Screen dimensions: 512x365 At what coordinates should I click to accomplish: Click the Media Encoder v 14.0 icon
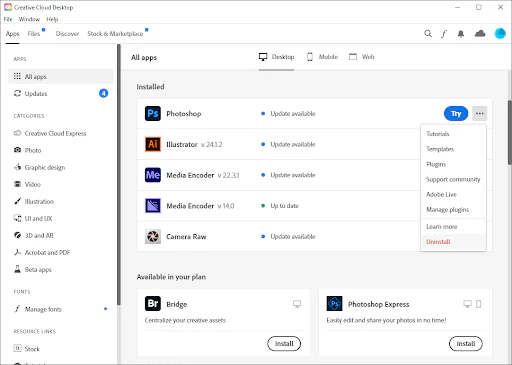(153, 206)
